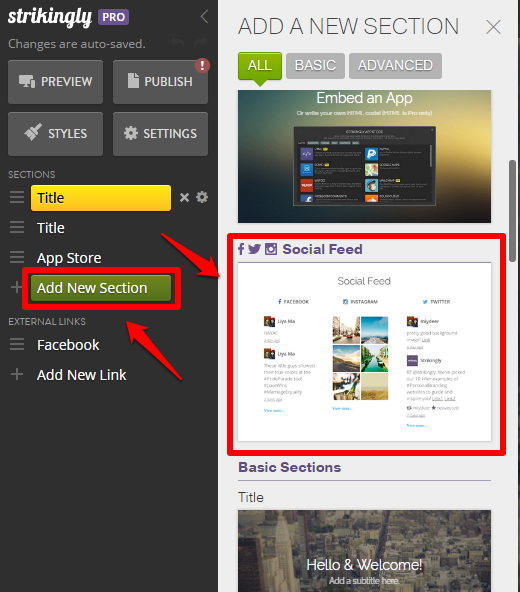Click the drag handle next to the Facebook link
This screenshot has width=520, height=592.
click(17, 344)
